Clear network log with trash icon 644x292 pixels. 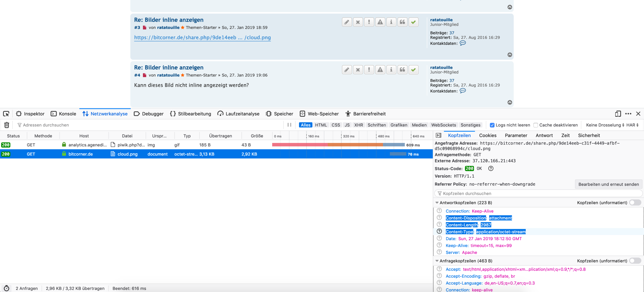pos(7,125)
